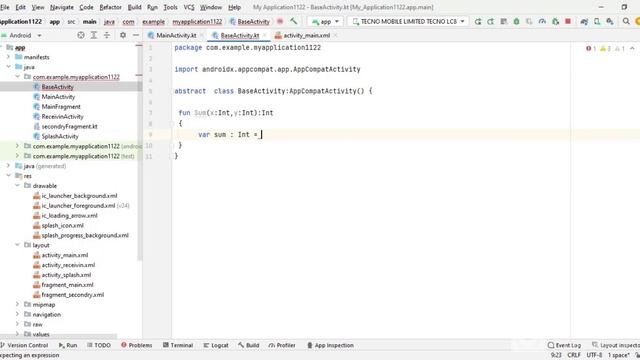Open the Terminal tool window
Image resolution: width=640 pixels, height=360 pixels.
click(x=178, y=345)
